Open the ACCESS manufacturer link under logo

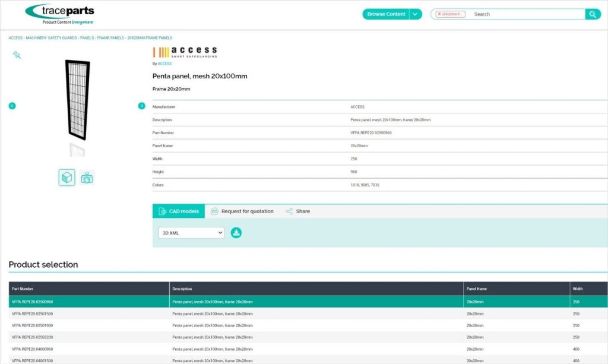click(x=164, y=64)
